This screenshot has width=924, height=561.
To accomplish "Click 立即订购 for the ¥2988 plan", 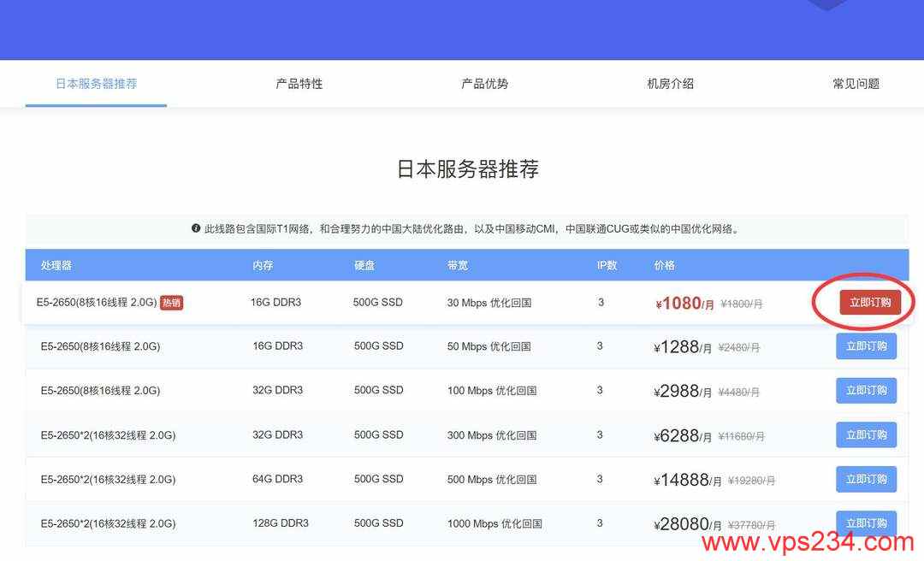I will pyautogui.click(x=866, y=391).
